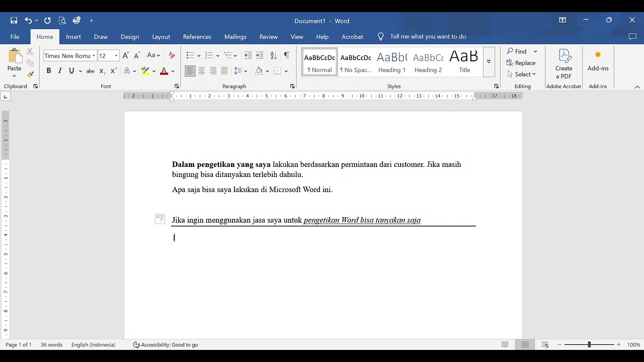Open numbering list options arrow
Viewport: 644px width, 362px height.
pyautogui.click(x=218, y=56)
